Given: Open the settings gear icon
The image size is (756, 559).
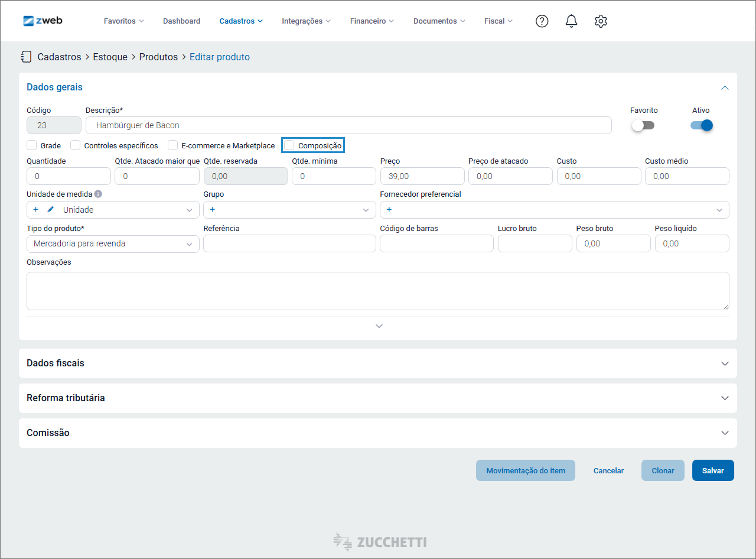Looking at the screenshot, I should point(601,21).
